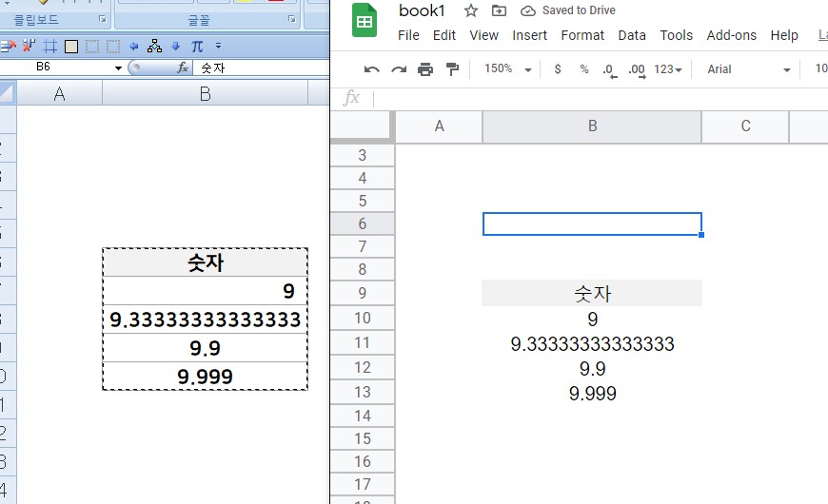The height and width of the screenshot is (504, 828).
Task: Click Google Sheets formula bar input
Action: pos(600,98)
